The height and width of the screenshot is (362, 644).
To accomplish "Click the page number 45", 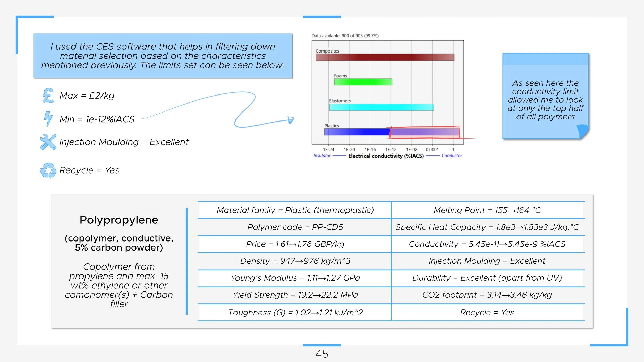I will [x=322, y=354].
